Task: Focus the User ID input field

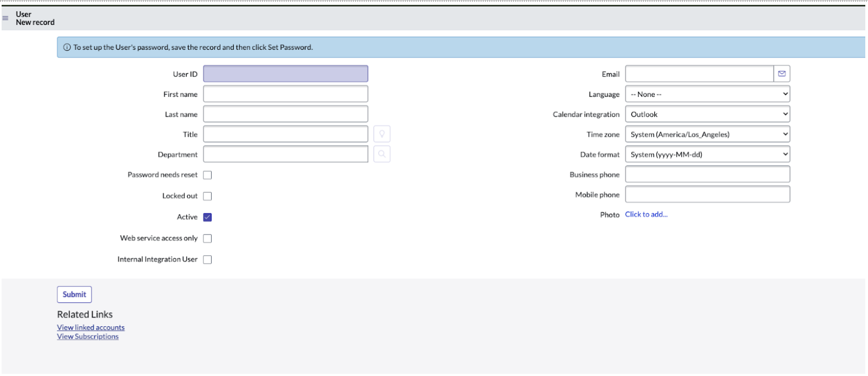Action: point(285,74)
